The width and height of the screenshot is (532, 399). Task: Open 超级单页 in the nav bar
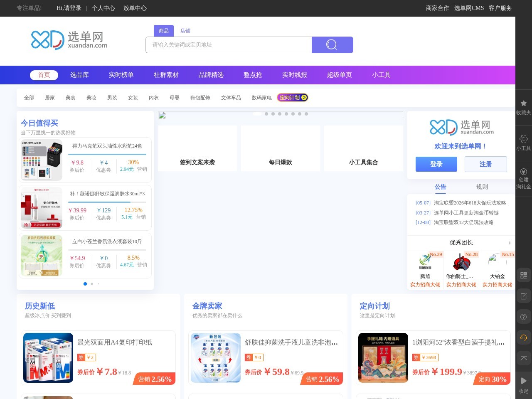click(340, 75)
